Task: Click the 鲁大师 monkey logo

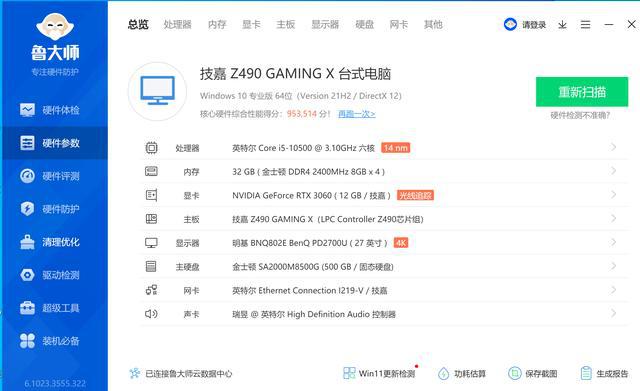Action: [x=55, y=27]
